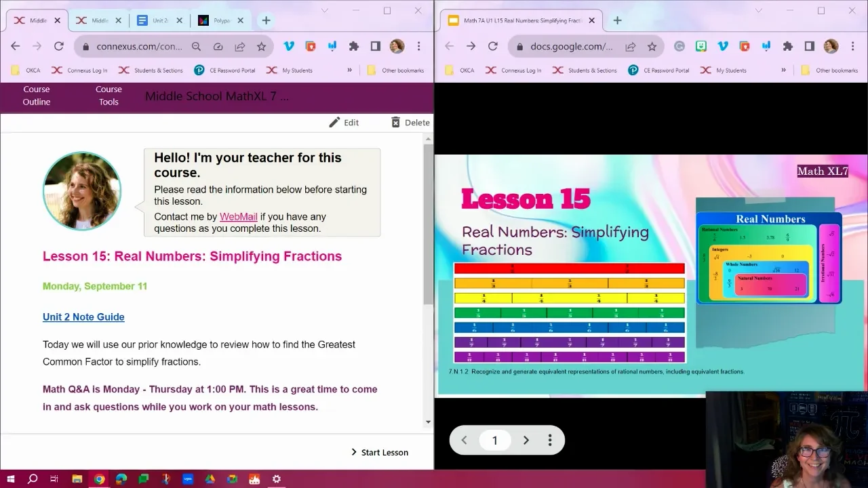Click the lesson page vertical scrollbar

click(428, 224)
